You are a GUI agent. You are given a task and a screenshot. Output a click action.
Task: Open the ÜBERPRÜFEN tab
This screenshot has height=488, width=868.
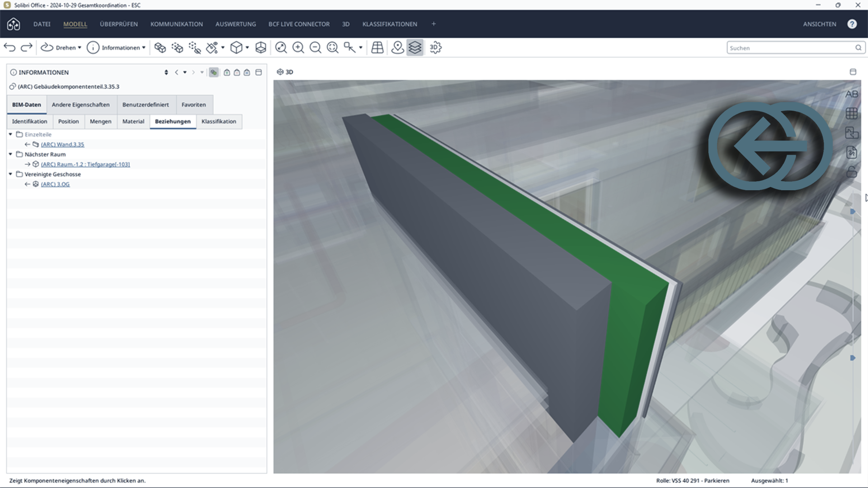119,24
